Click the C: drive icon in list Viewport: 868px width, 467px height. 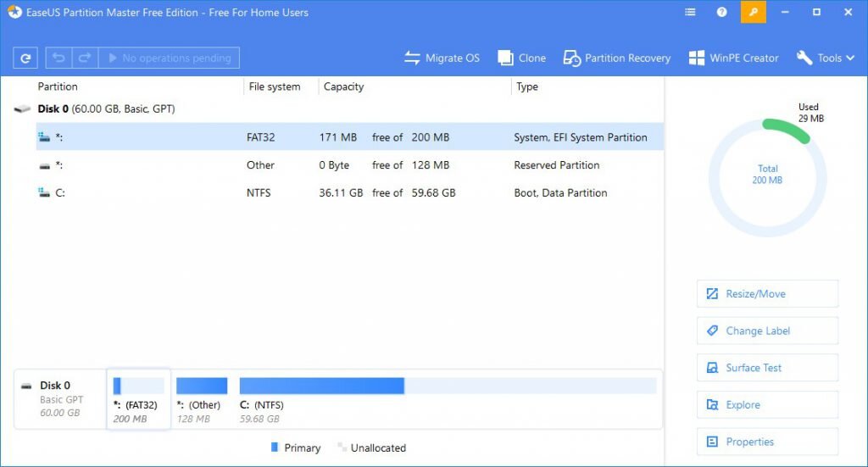(x=44, y=192)
